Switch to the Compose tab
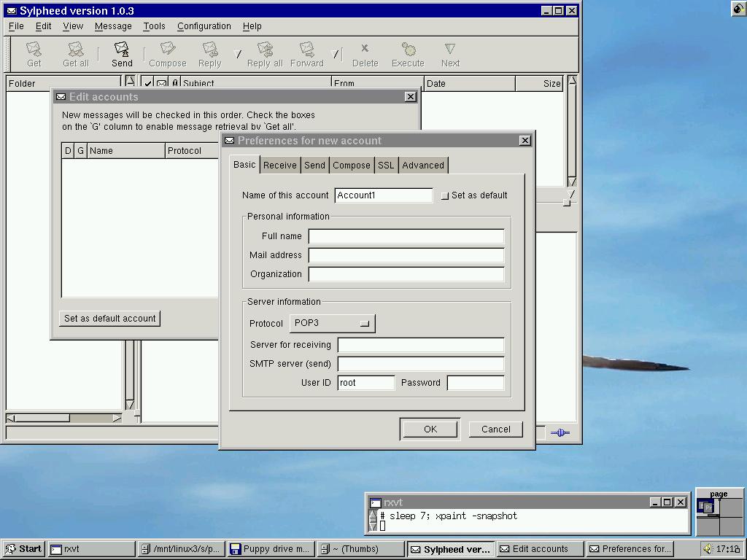 click(351, 166)
